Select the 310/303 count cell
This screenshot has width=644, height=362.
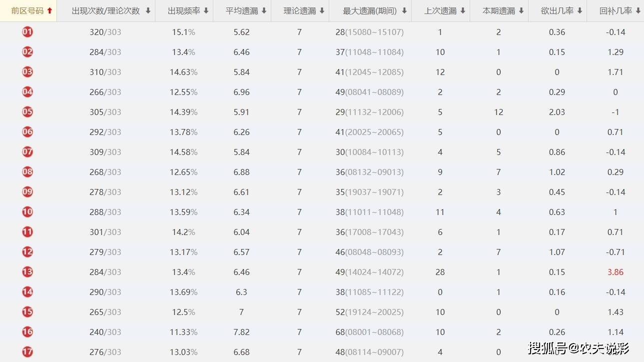point(105,72)
